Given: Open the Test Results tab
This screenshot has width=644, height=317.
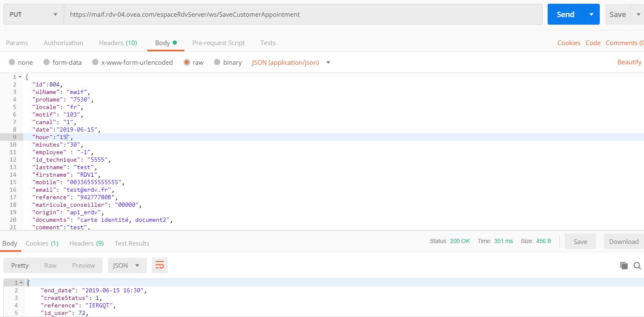Looking at the screenshot, I should tap(132, 243).
